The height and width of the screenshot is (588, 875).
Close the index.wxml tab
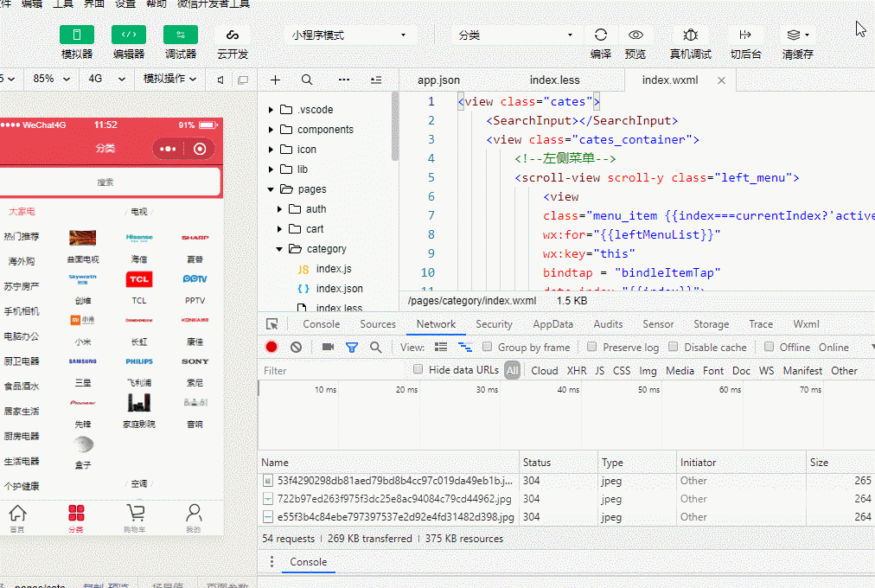(x=722, y=80)
